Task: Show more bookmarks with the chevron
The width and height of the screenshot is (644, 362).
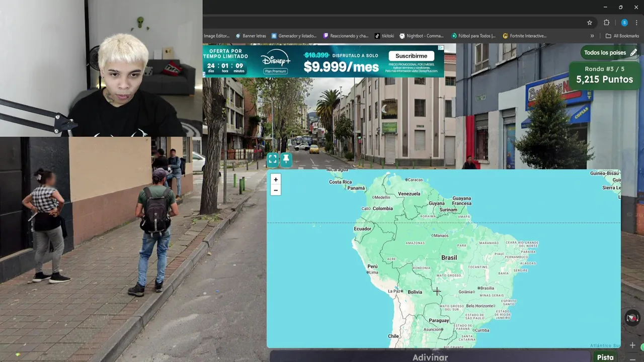Action: coord(592,36)
